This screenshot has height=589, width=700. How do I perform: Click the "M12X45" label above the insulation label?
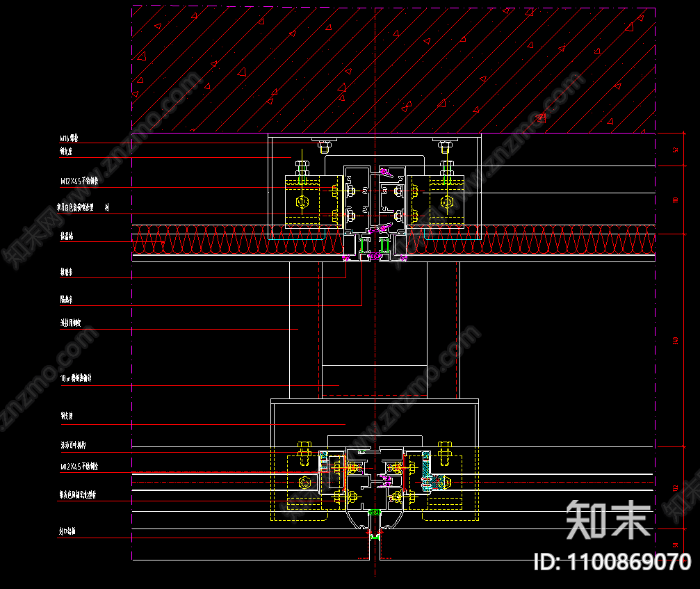(79, 181)
